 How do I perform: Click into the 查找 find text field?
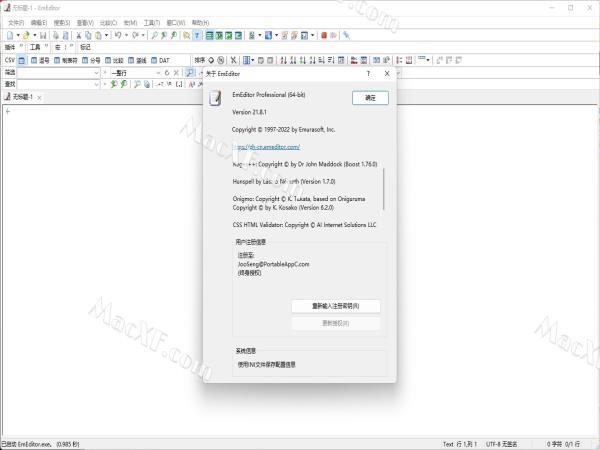tap(55, 84)
